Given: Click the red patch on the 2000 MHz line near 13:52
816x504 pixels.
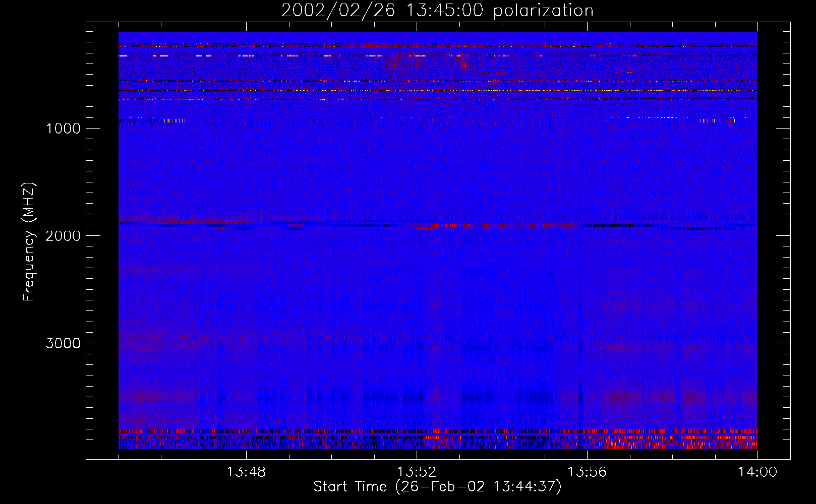Looking at the screenshot, I should pyautogui.click(x=425, y=227).
